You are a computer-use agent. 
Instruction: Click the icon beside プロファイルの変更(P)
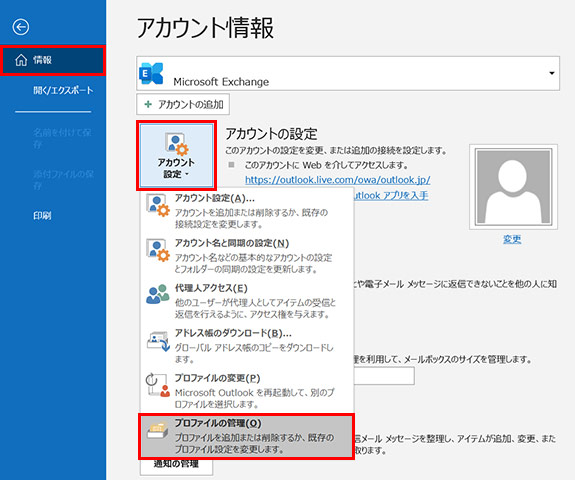pyautogui.click(x=158, y=385)
